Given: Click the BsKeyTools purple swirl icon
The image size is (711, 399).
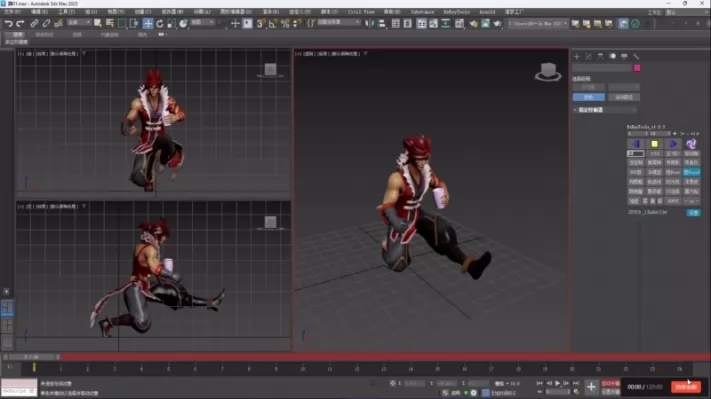Looking at the screenshot, I should point(691,144).
